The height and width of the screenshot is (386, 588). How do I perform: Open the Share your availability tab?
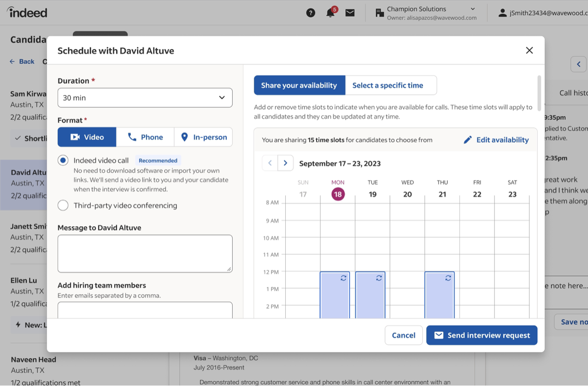[299, 85]
